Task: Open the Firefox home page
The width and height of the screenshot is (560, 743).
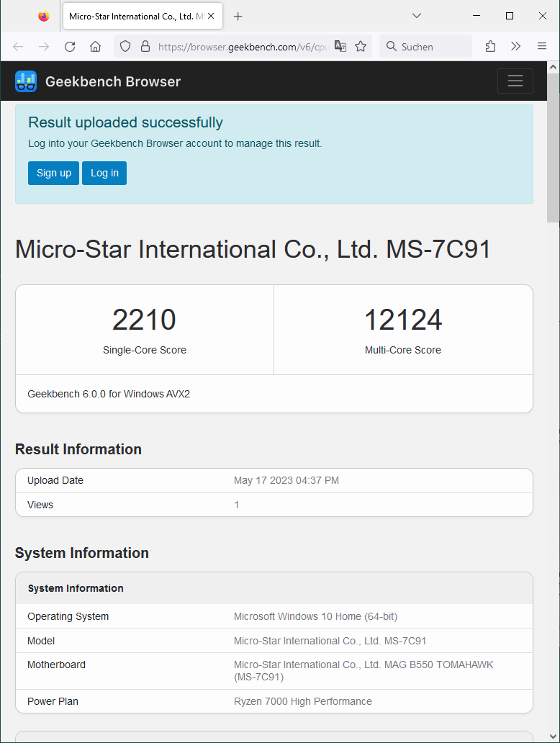Action: (x=95, y=46)
